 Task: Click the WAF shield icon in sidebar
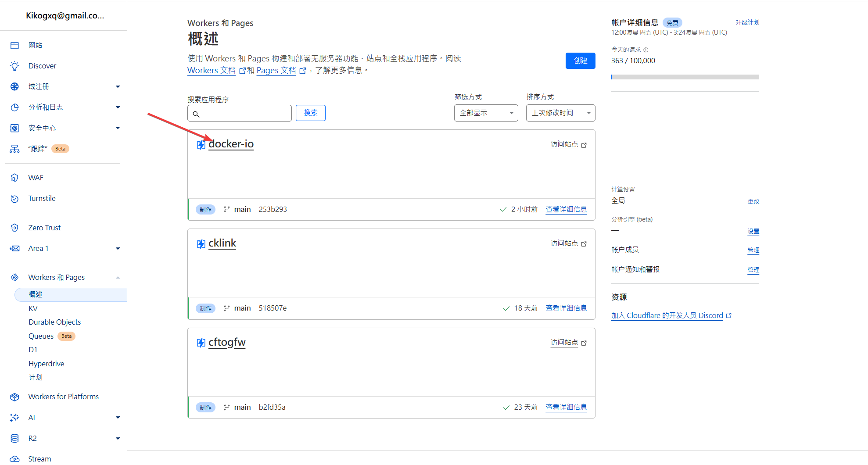click(x=14, y=178)
